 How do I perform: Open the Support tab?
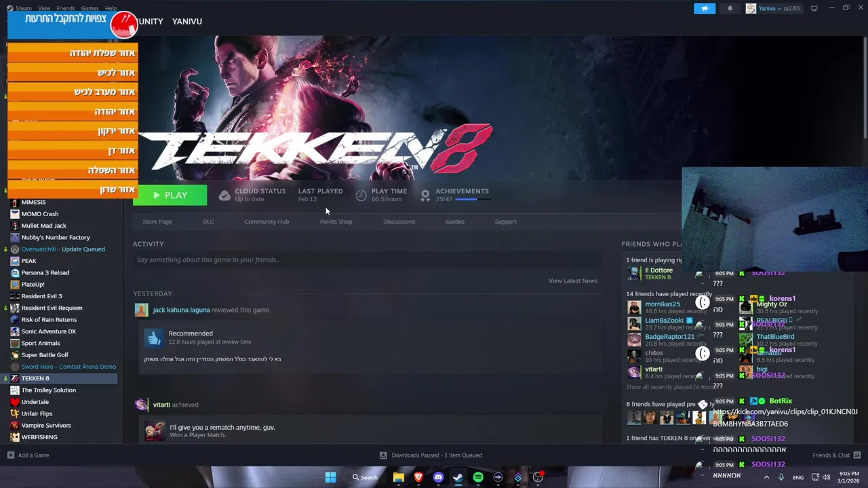pos(505,222)
